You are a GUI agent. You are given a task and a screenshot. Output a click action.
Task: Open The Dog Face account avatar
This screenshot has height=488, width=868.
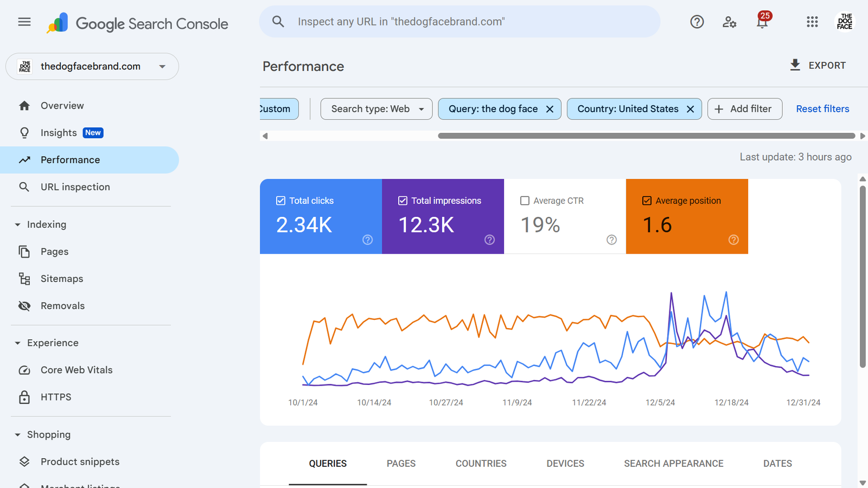tap(845, 22)
